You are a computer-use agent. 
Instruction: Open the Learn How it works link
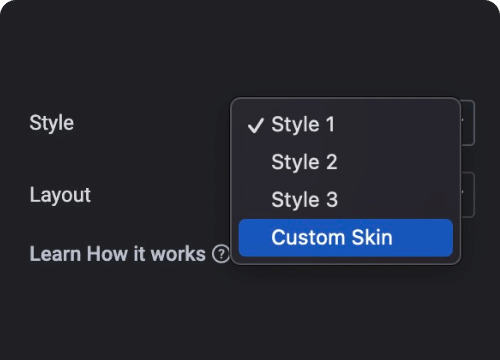tap(118, 254)
